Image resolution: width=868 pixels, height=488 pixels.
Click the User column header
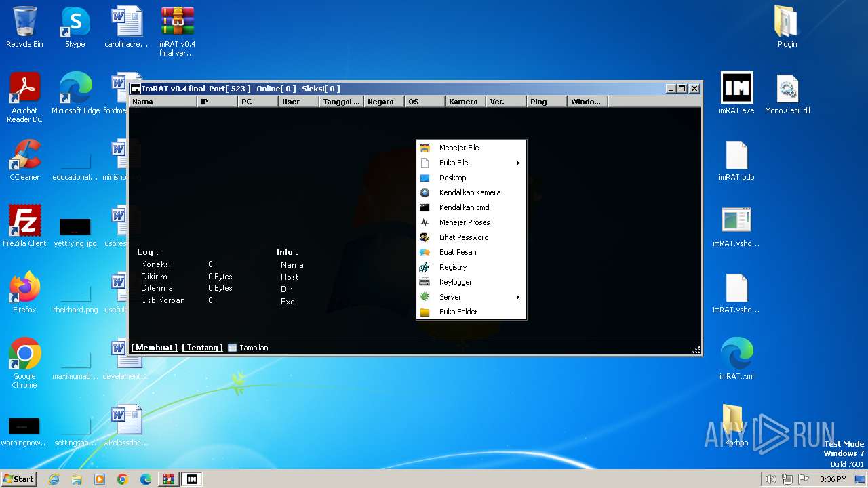(x=298, y=102)
